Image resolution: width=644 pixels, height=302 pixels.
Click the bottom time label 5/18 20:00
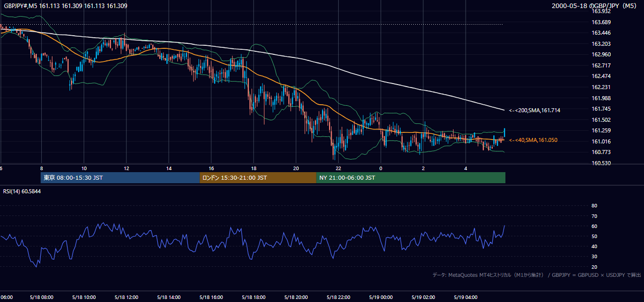[x=295, y=297]
